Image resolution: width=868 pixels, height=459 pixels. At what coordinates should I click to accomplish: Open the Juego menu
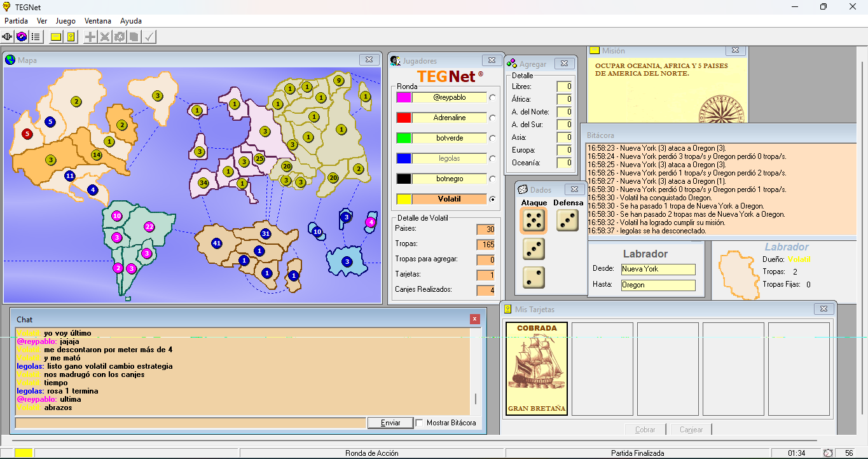tap(65, 21)
